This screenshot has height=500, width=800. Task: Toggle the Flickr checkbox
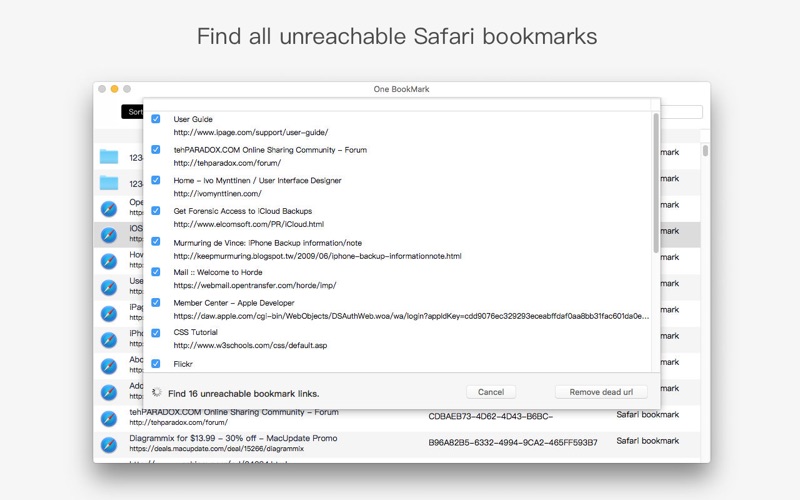[x=156, y=364]
